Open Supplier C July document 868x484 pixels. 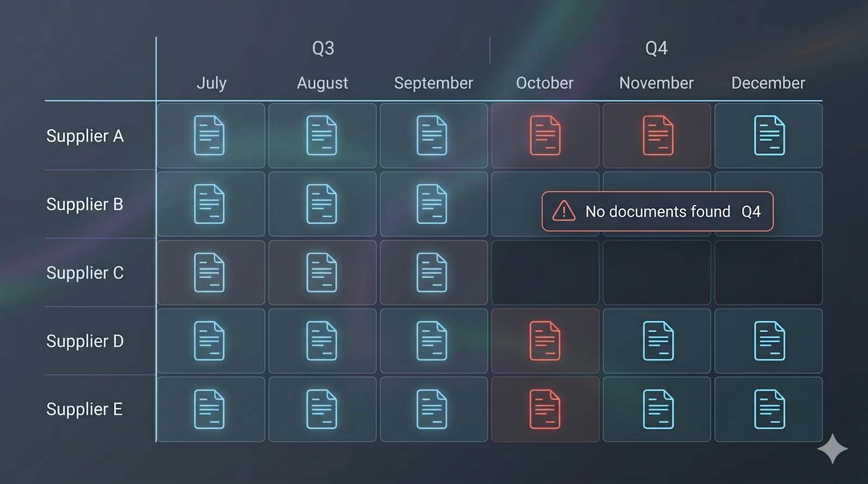[x=209, y=273]
